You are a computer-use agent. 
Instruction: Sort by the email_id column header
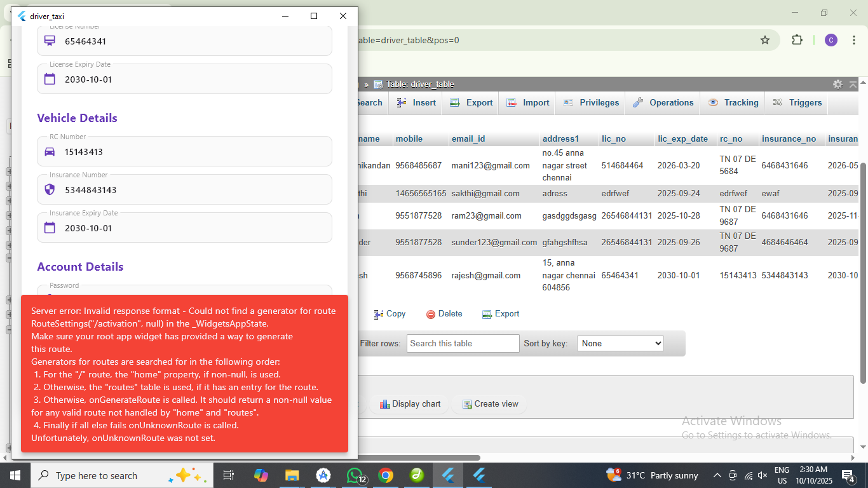pyautogui.click(x=468, y=139)
